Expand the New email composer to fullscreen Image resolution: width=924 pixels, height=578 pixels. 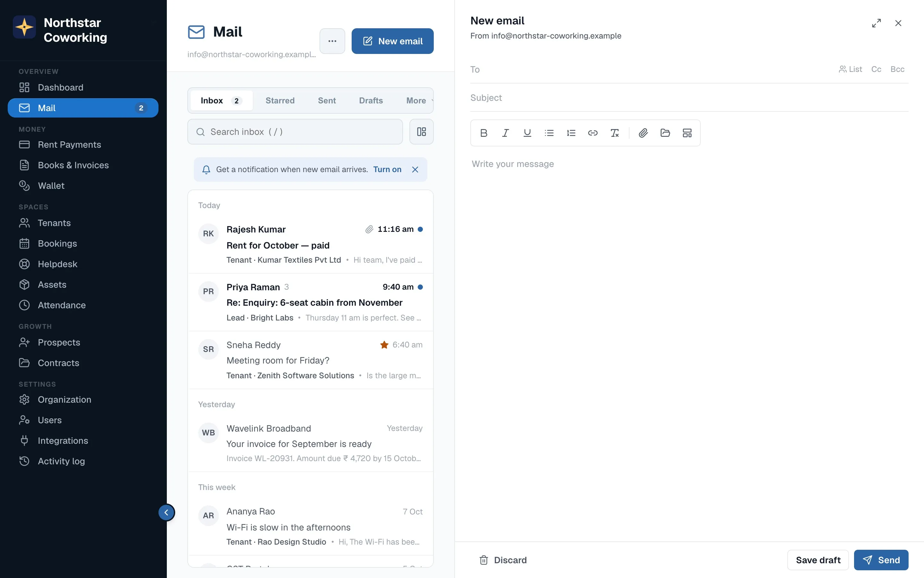coord(876,23)
